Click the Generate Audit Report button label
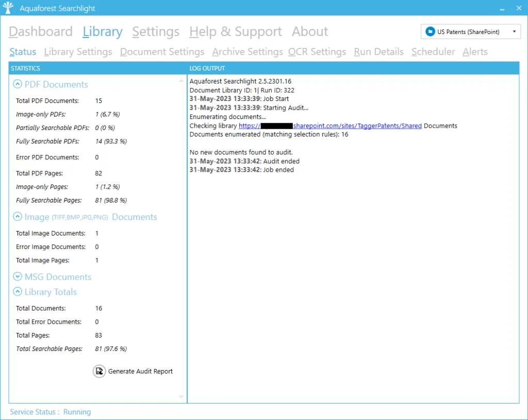The width and height of the screenshot is (528, 420). pyautogui.click(x=140, y=371)
